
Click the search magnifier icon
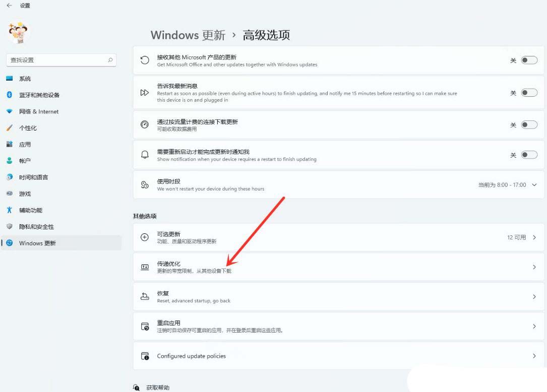(x=110, y=60)
